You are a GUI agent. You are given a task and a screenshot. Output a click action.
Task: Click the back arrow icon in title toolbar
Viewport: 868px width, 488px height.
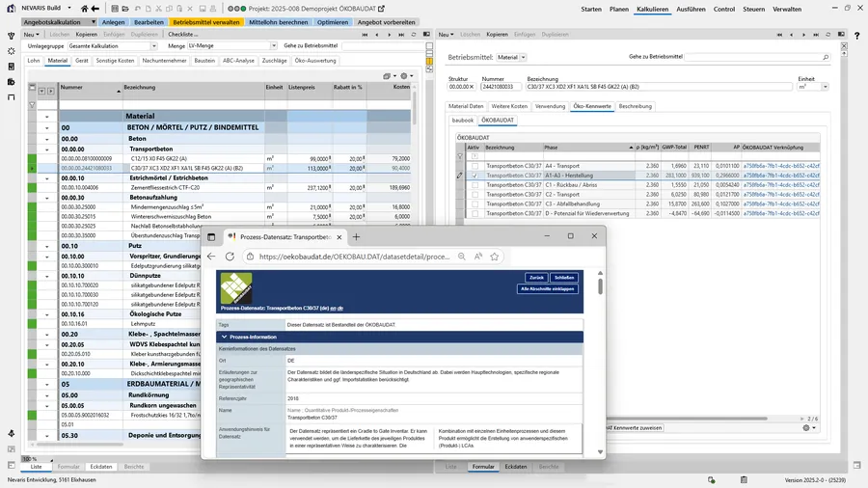(95, 9)
